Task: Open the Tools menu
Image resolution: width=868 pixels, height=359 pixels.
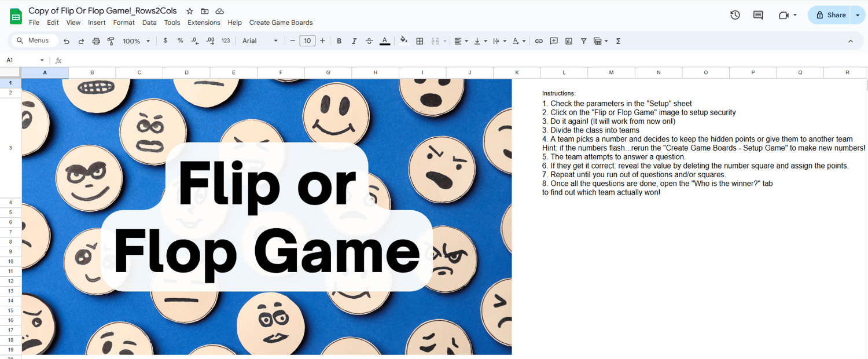Action: pyautogui.click(x=172, y=23)
